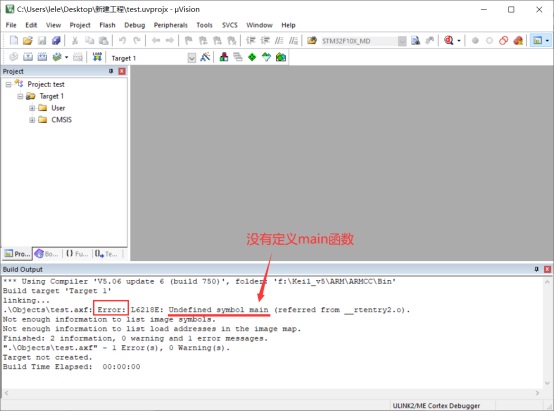Screen dimensions: 554x411
Task: Uncomment the selection
Action: pos(293,40)
